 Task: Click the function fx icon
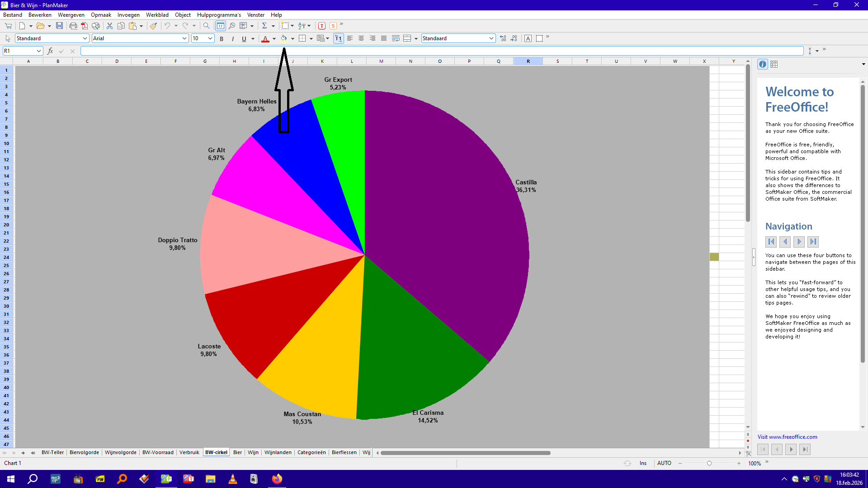[50, 51]
